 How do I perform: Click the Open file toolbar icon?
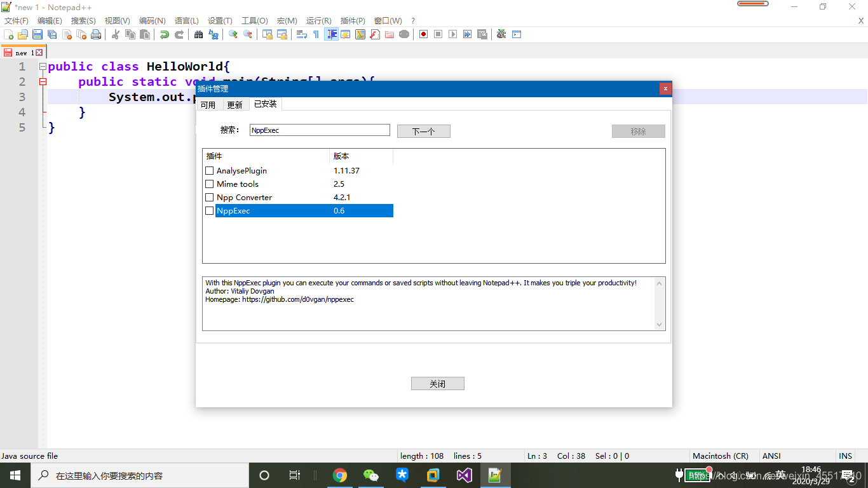(23, 34)
